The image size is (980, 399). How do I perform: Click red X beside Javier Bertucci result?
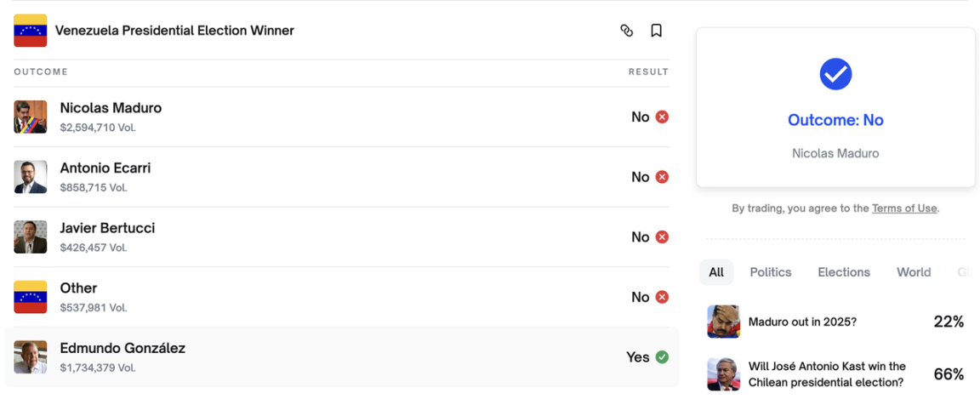point(662,237)
